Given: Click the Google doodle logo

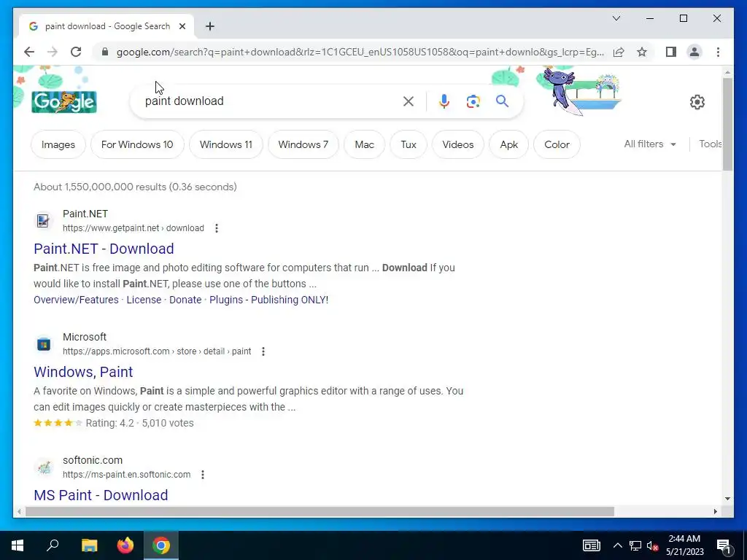Looking at the screenshot, I should point(64,101).
